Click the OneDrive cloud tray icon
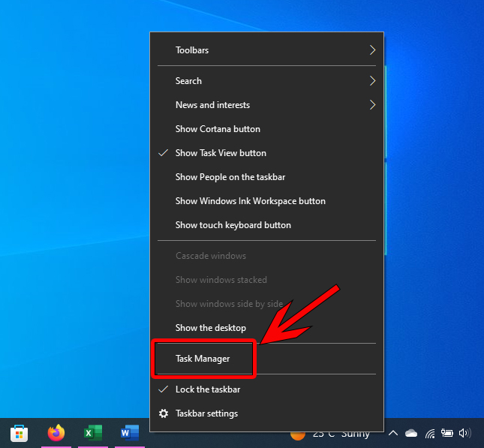 point(411,433)
